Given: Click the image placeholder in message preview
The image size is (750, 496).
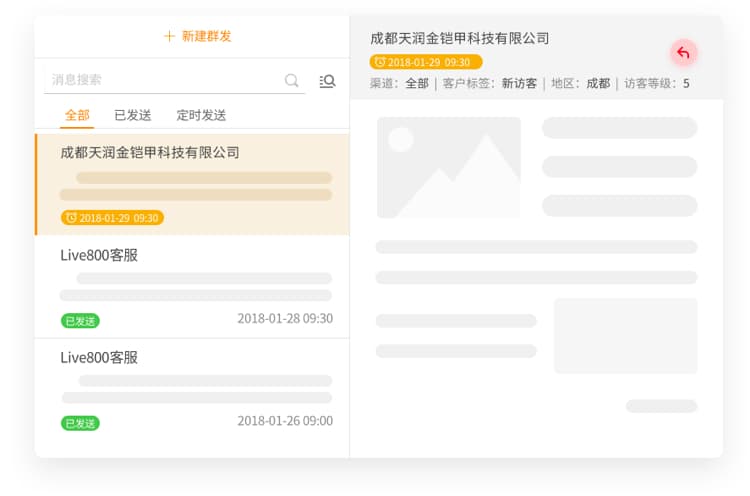Looking at the screenshot, I should 448,167.
